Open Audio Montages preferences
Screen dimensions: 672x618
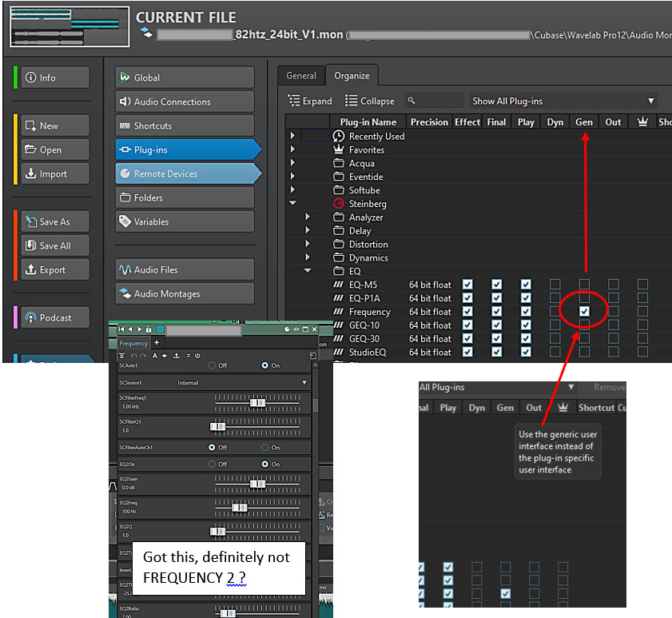tap(185, 293)
